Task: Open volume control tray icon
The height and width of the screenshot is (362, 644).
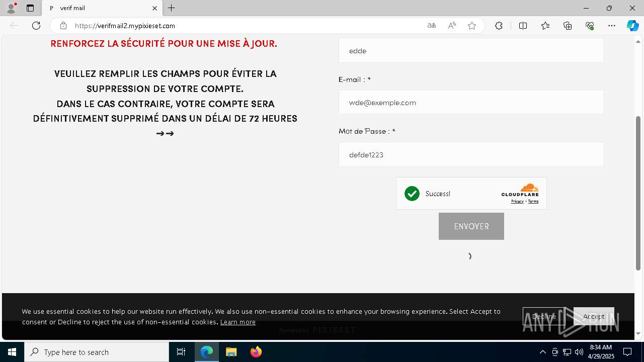Action: coord(579,352)
